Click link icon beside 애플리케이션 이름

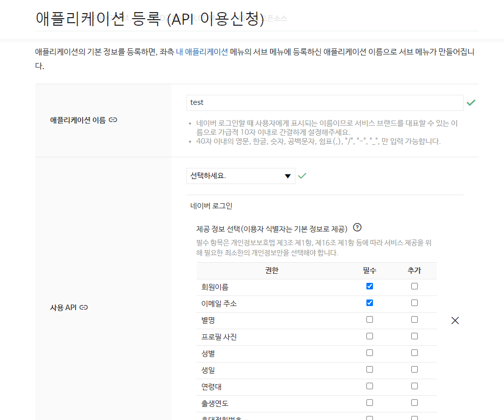coord(113,121)
